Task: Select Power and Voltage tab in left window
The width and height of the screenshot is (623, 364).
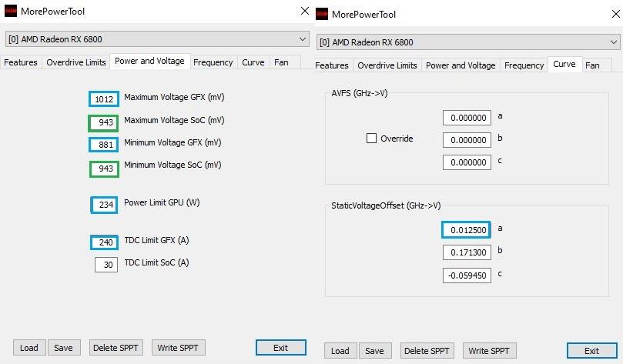Action: click(150, 61)
